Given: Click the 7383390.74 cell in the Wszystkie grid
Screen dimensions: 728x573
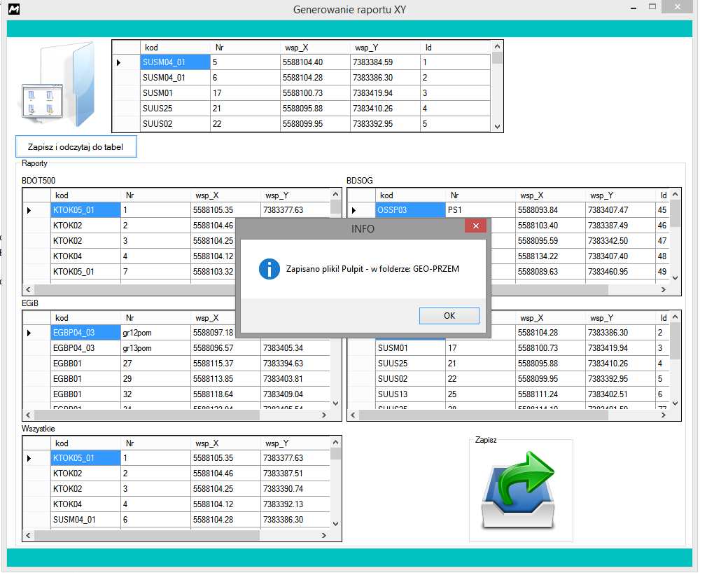Looking at the screenshot, I should click(x=295, y=489).
